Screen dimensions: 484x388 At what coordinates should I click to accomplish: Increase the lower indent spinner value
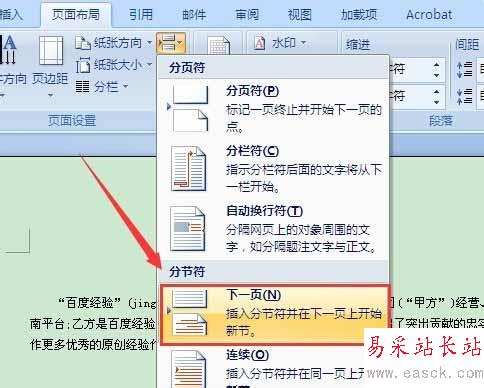(436, 91)
